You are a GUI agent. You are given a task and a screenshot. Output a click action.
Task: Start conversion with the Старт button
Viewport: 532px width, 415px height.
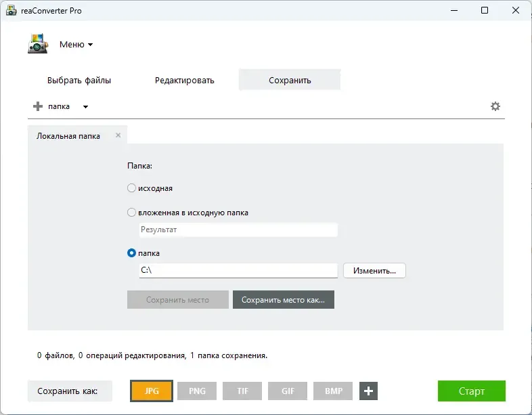click(471, 391)
